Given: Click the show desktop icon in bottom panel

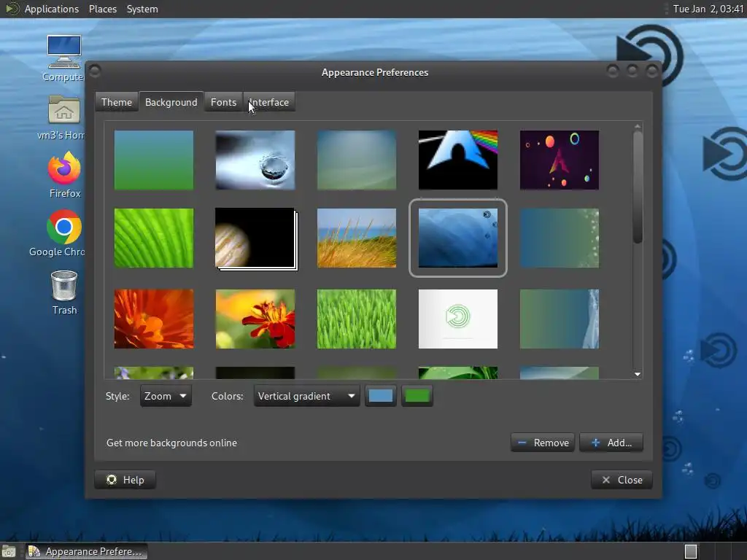Looking at the screenshot, I should point(9,551).
